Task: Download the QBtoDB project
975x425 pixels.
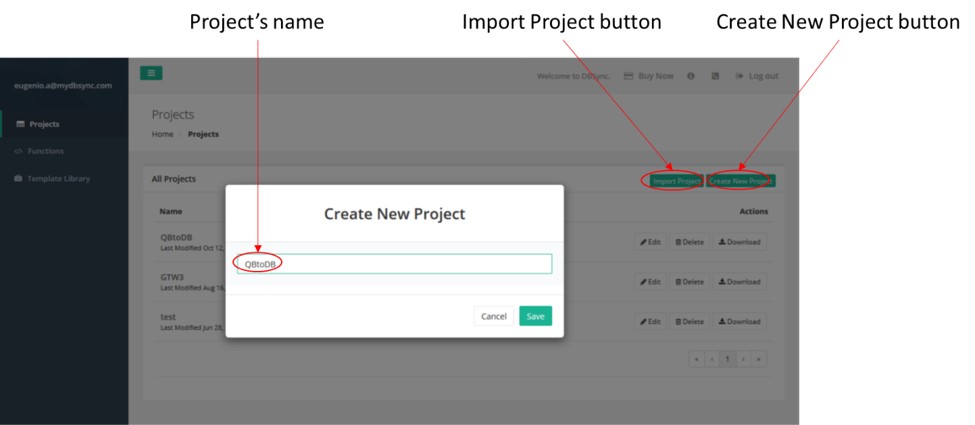Action: tap(740, 242)
